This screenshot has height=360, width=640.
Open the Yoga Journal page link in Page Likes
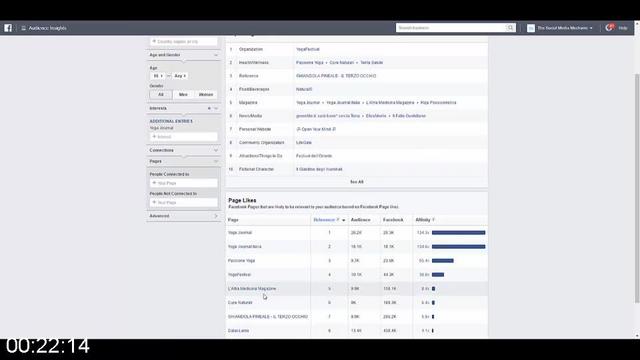point(240,233)
